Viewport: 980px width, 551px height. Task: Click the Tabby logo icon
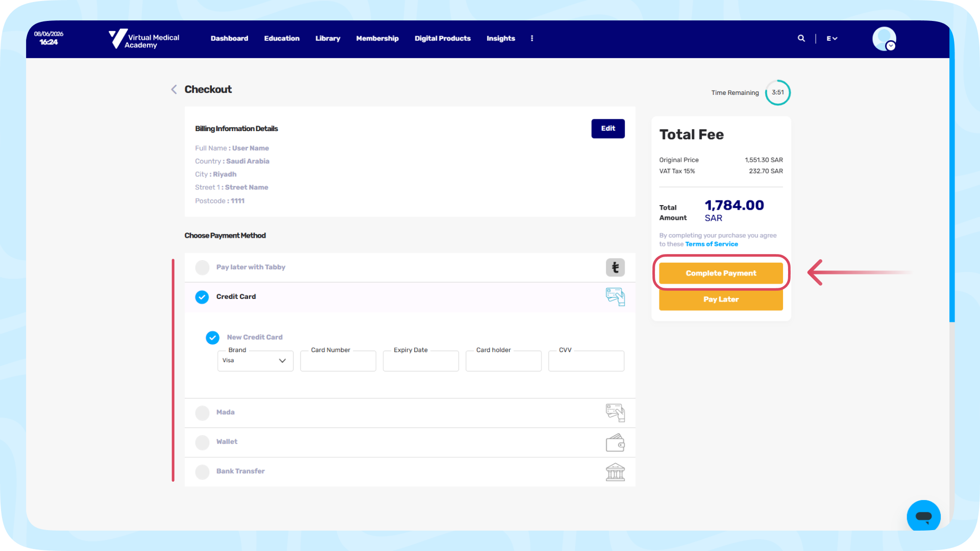tap(615, 267)
